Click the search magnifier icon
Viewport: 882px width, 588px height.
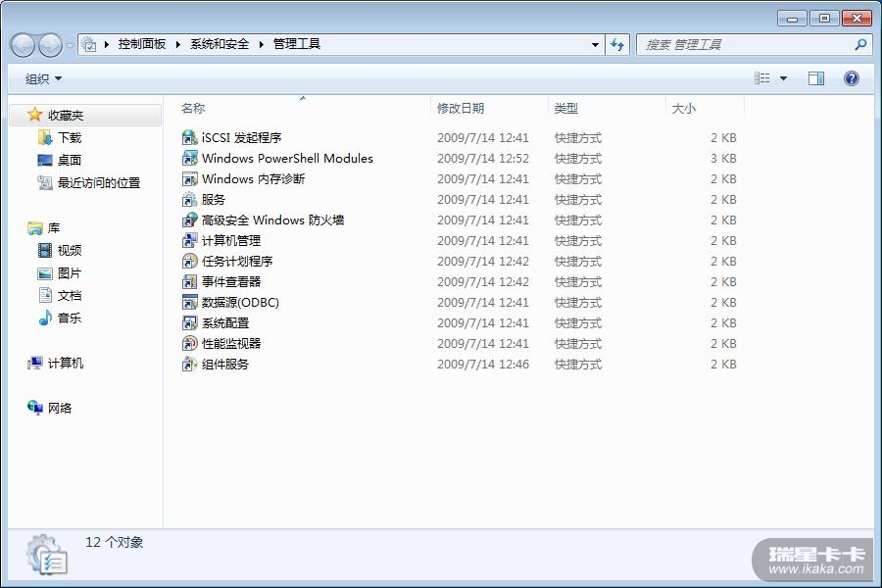point(860,44)
